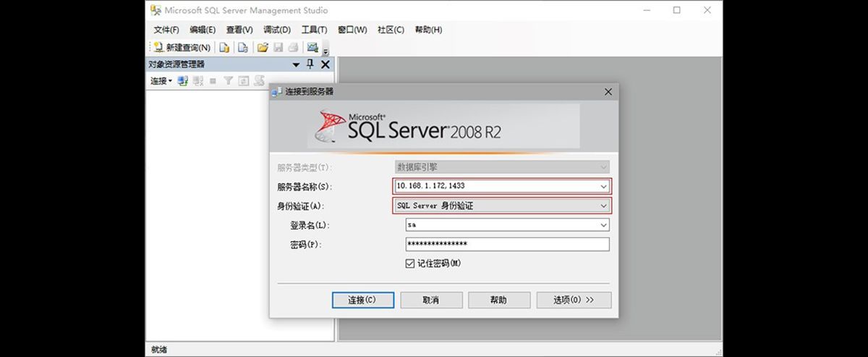Close the 对象资源管理器 panel
Screen dimensions: 868x357
(x=325, y=64)
